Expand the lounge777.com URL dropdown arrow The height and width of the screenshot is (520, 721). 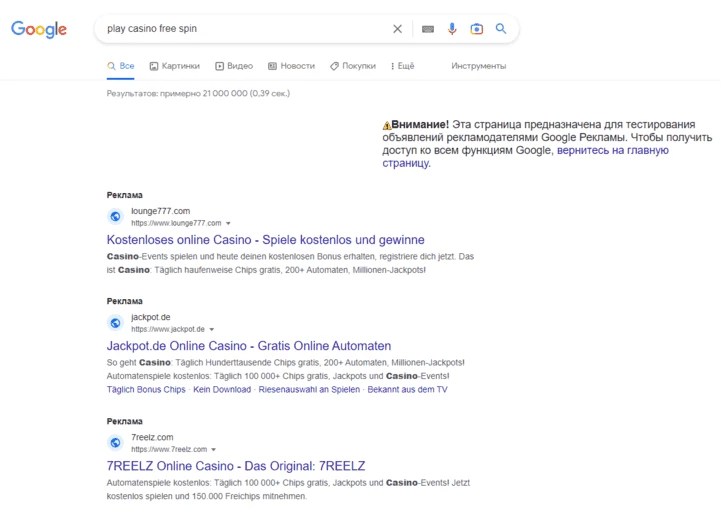pos(228,223)
